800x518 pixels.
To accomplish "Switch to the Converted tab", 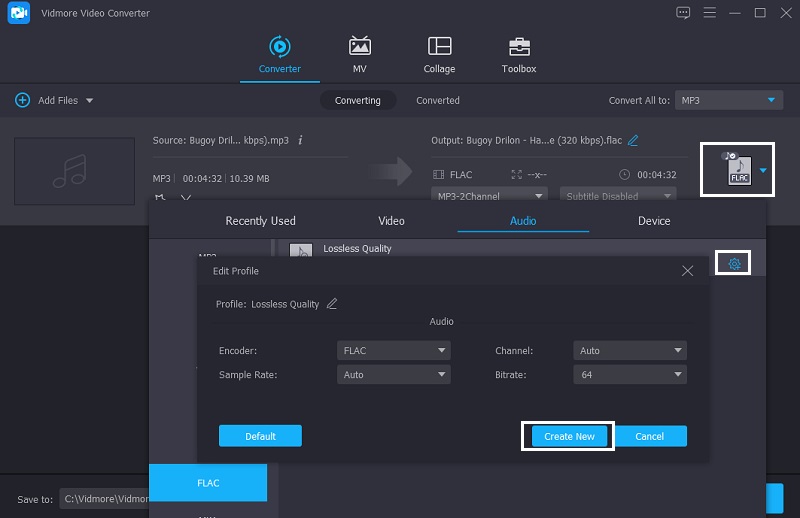I will point(438,101).
